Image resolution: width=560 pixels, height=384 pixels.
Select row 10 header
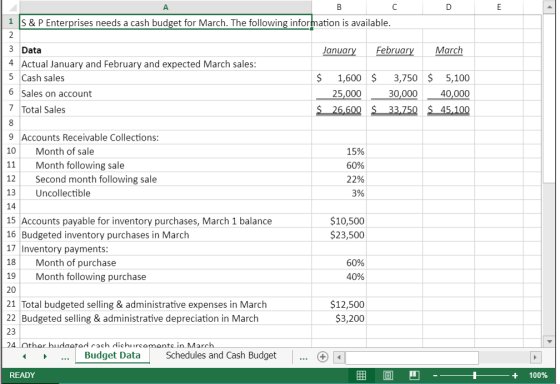[x=11, y=151]
